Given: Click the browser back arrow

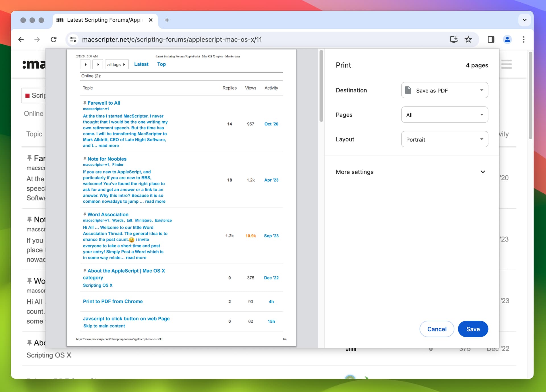Looking at the screenshot, I should pos(21,40).
